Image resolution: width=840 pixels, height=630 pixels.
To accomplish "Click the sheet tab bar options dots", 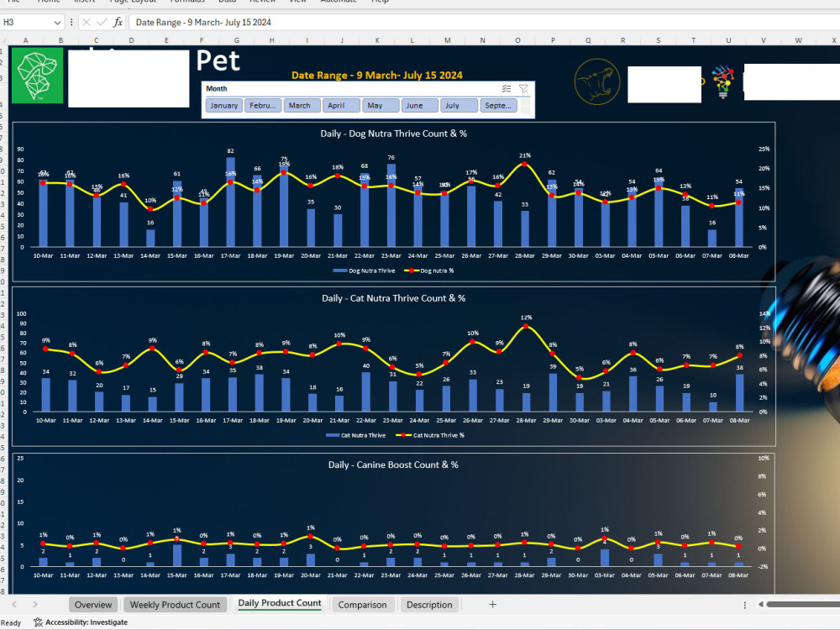I will pos(744,605).
